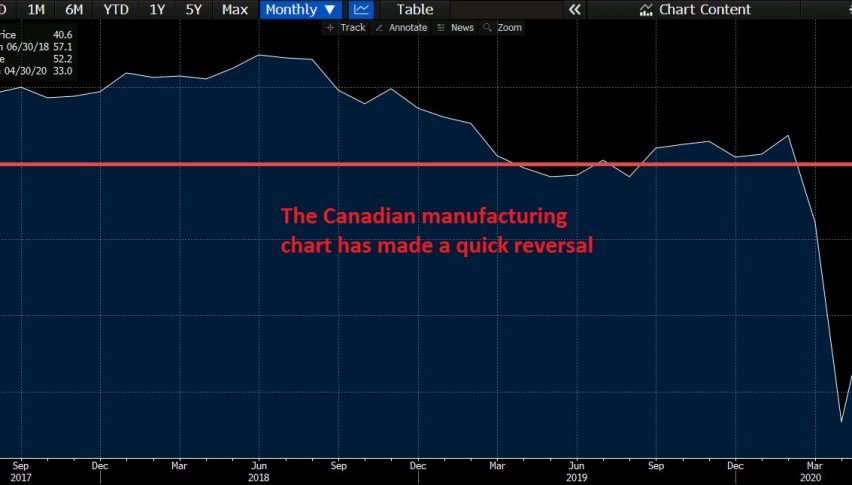Click the Sep label before Dec 2019

[x=656, y=465]
